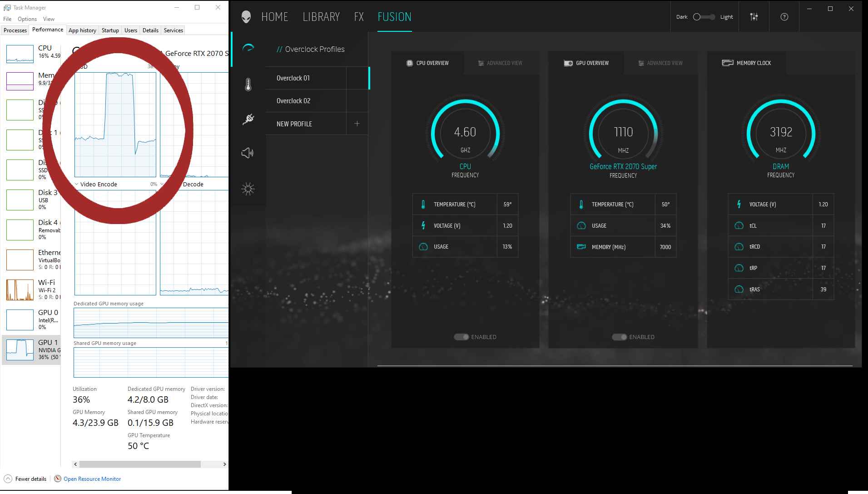Toggle the CPU overclock ENABLED switch
Screen dimensions: 868x494
click(x=461, y=337)
